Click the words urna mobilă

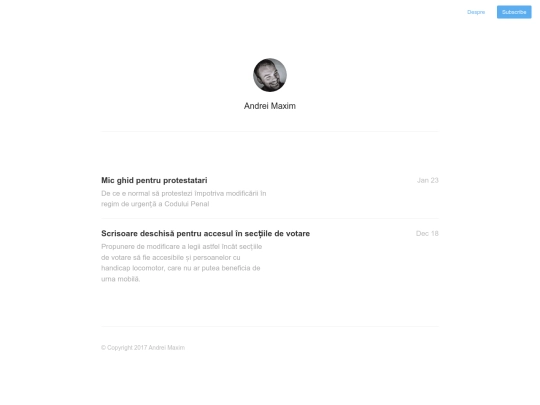121,279
